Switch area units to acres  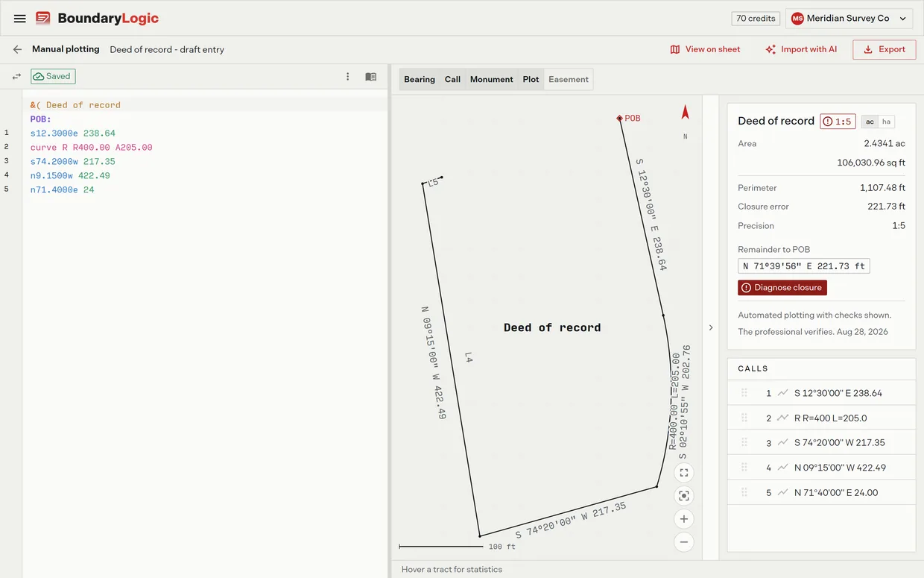click(x=870, y=122)
